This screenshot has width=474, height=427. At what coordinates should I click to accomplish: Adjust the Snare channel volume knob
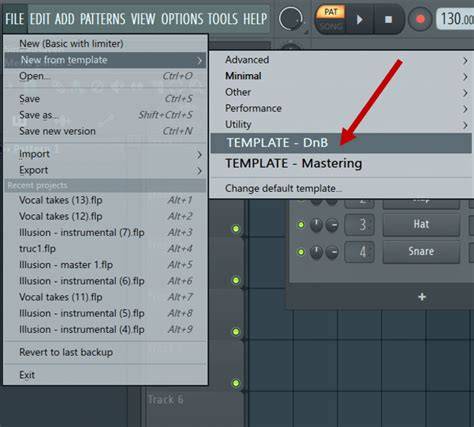coord(332,252)
